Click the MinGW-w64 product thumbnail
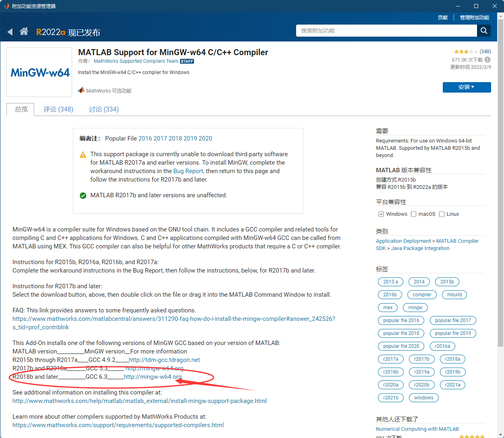The width and height of the screenshot is (504, 438). (39, 72)
